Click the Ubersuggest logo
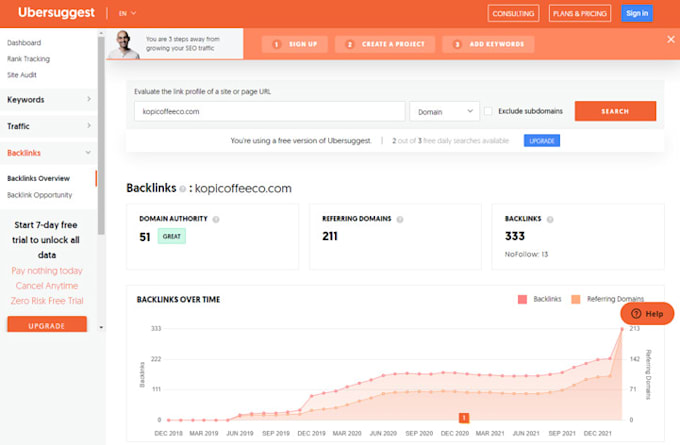Image resolution: width=680 pixels, height=445 pixels. [x=56, y=13]
